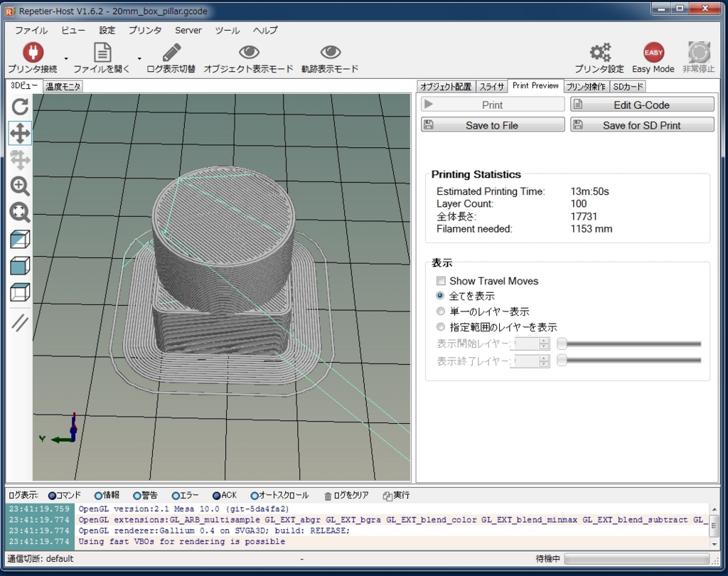Open the ファイル menu
This screenshot has height=576, width=728.
pos(31,30)
